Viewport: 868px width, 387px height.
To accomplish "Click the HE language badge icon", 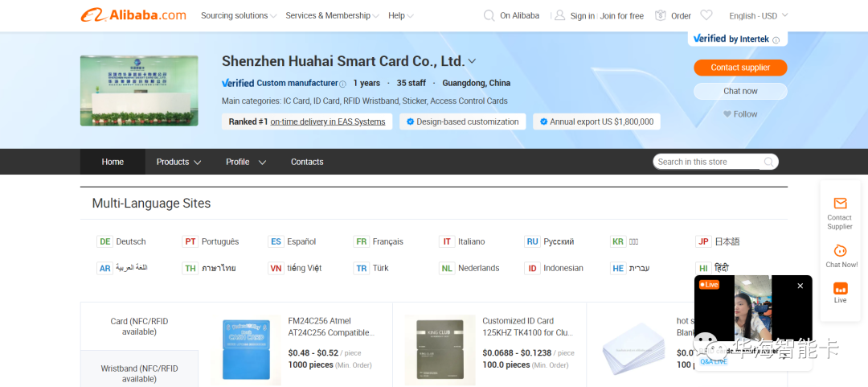I will pos(618,269).
